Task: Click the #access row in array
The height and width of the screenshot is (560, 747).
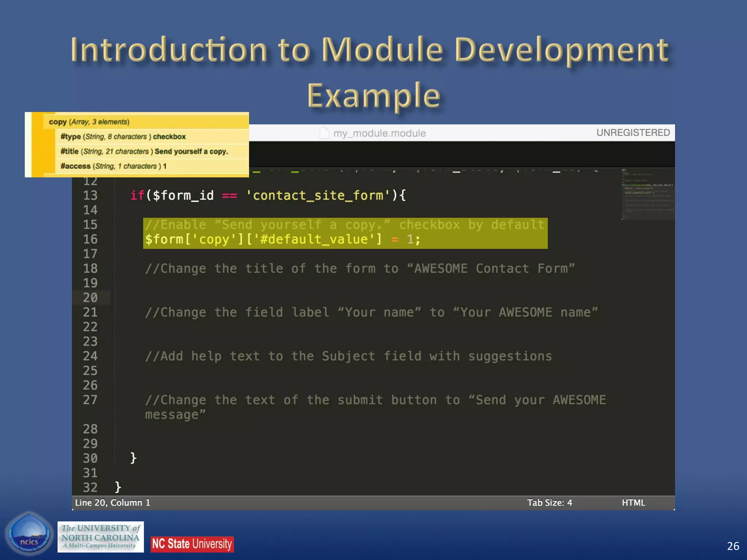Action: pos(113,166)
